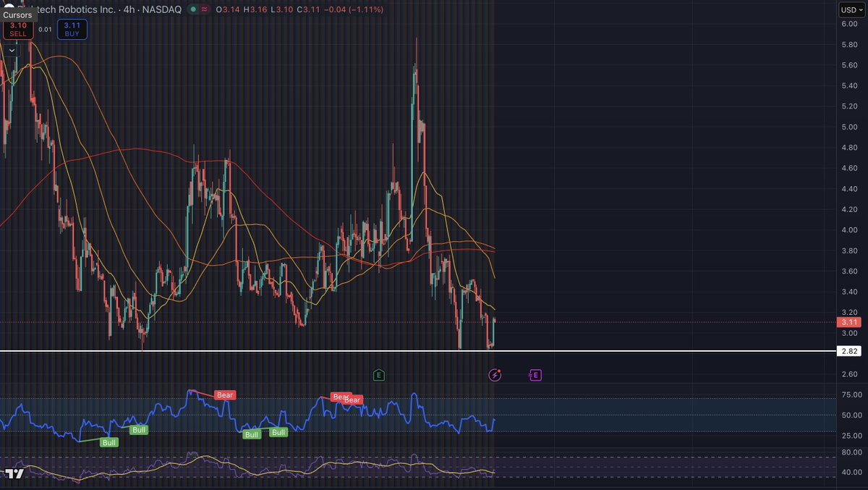Click the 0.01 spread value between Sell and Buy
This screenshot has height=490, width=868.
coord(45,30)
